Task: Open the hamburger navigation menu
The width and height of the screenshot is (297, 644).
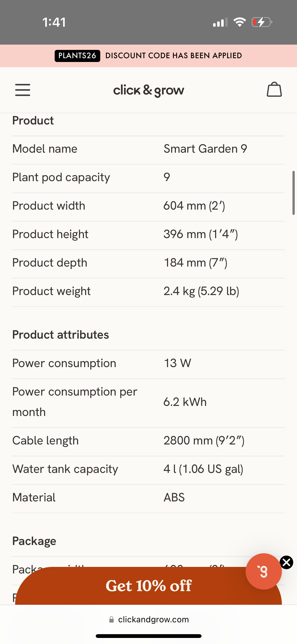Action: tap(23, 90)
